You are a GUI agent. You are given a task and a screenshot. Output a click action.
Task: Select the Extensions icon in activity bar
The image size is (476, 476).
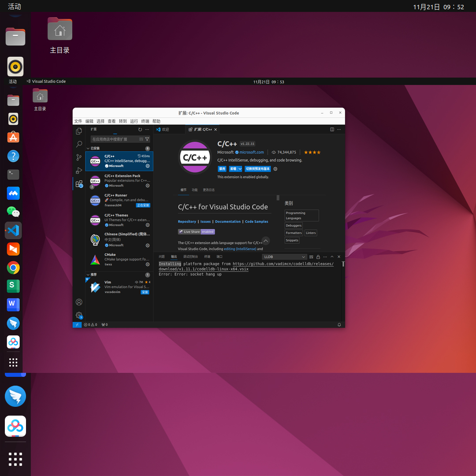pyautogui.click(x=79, y=184)
